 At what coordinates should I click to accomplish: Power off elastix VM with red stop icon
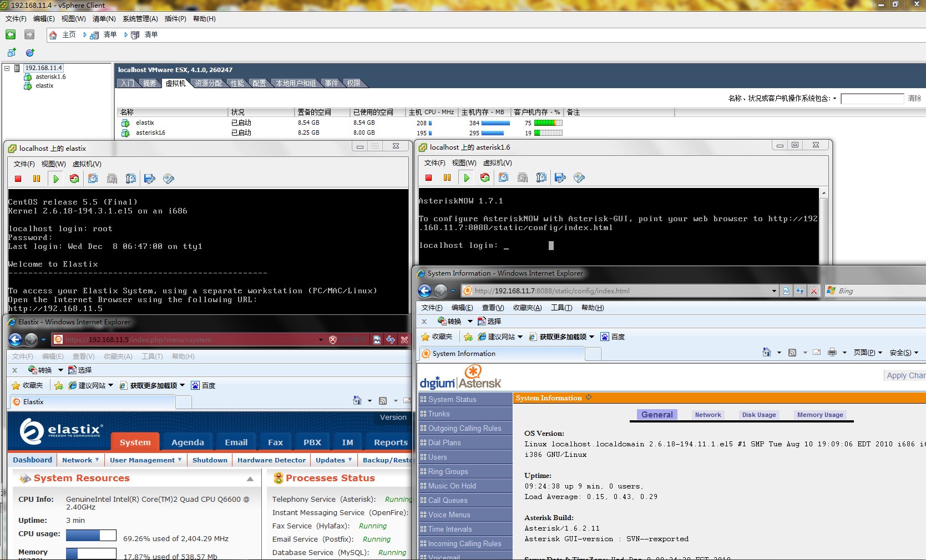[18, 179]
